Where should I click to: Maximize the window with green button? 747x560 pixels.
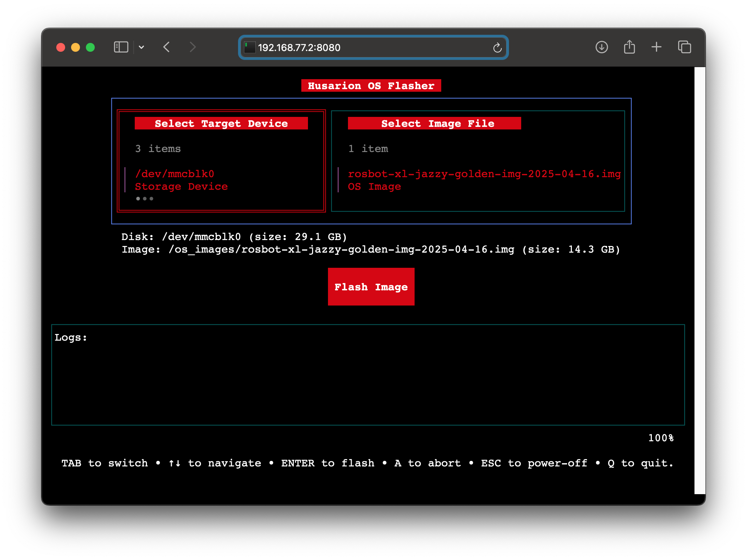click(90, 47)
